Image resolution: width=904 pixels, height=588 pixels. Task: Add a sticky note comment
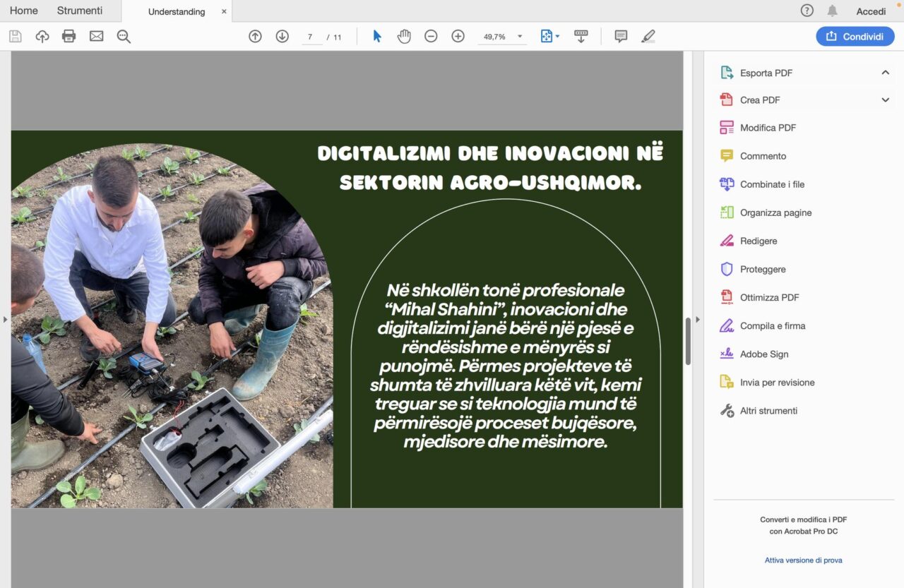point(621,37)
